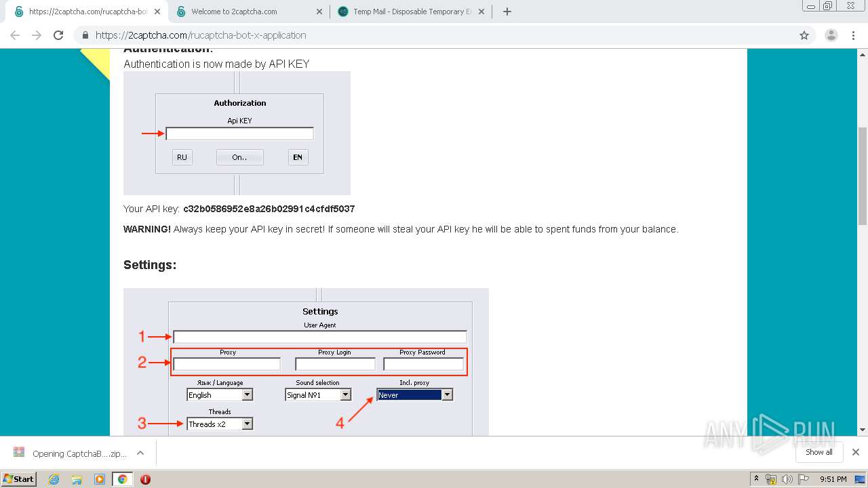Expand the download item options chevron
This screenshot has width=868, height=488.
(140, 453)
